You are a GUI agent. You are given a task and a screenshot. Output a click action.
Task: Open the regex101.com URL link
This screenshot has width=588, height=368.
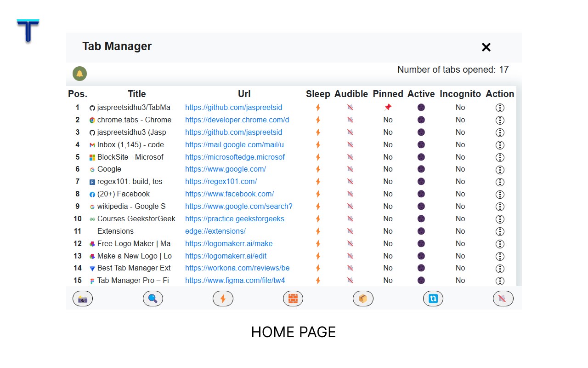click(221, 181)
